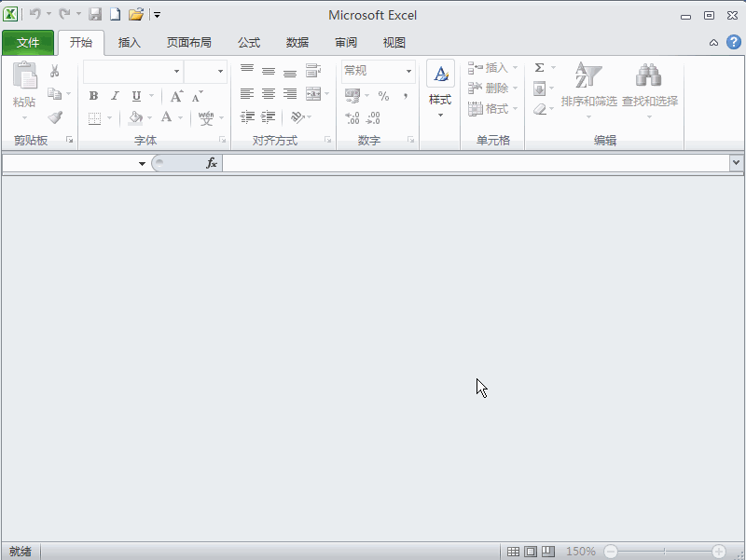Switch to the 视图 View tab

point(394,43)
